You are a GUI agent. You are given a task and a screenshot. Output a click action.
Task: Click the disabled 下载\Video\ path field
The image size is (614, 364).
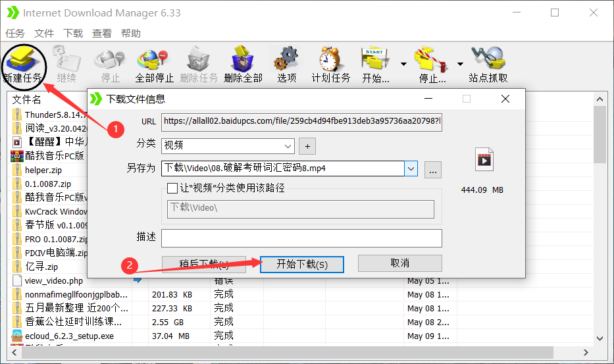point(300,209)
